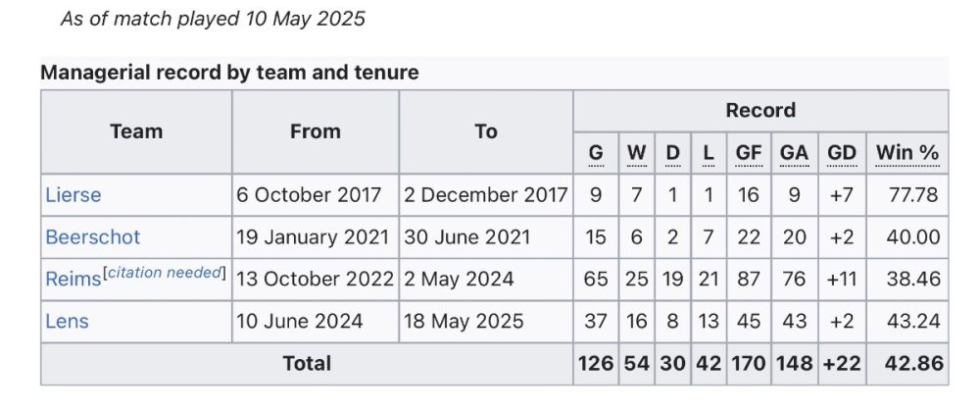
Task: Open the Lens team link
Action: click(67, 322)
